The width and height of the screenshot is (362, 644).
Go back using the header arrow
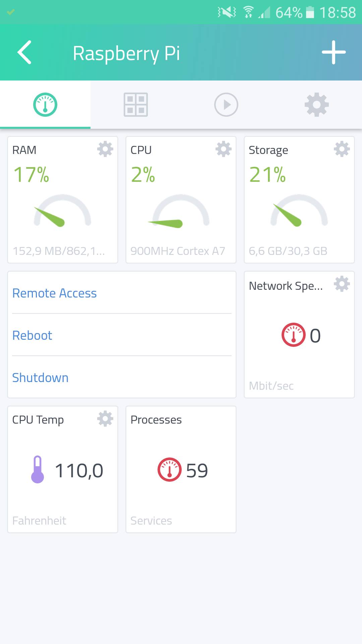click(x=24, y=52)
